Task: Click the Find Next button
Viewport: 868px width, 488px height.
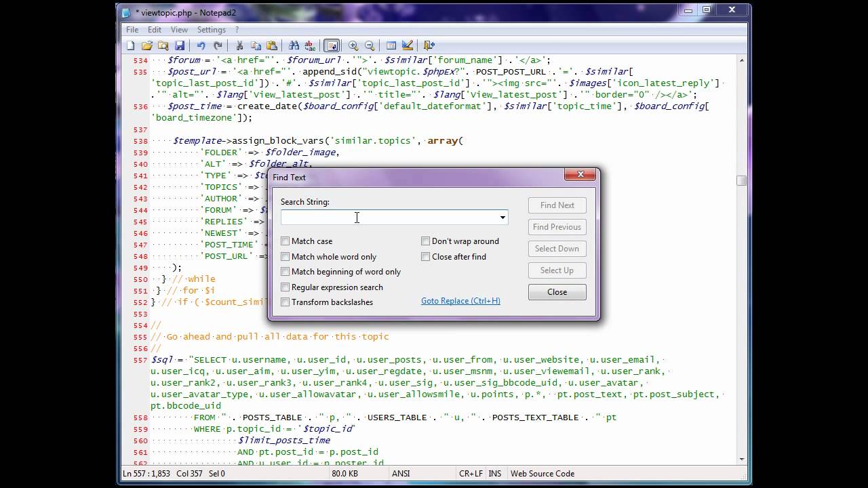Action: click(557, 205)
